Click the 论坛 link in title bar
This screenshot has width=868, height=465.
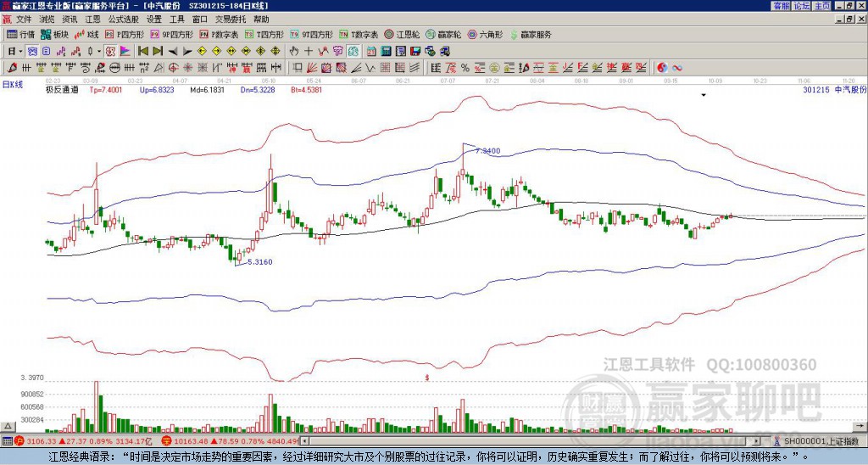tap(802, 6)
